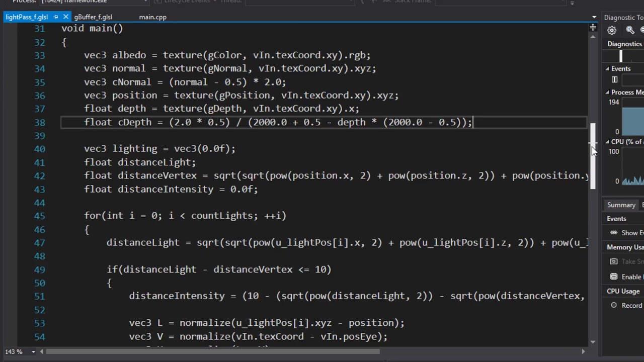Switch to the gBuffer_f.glsl tab
644x362 pixels.
click(x=93, y=17)
